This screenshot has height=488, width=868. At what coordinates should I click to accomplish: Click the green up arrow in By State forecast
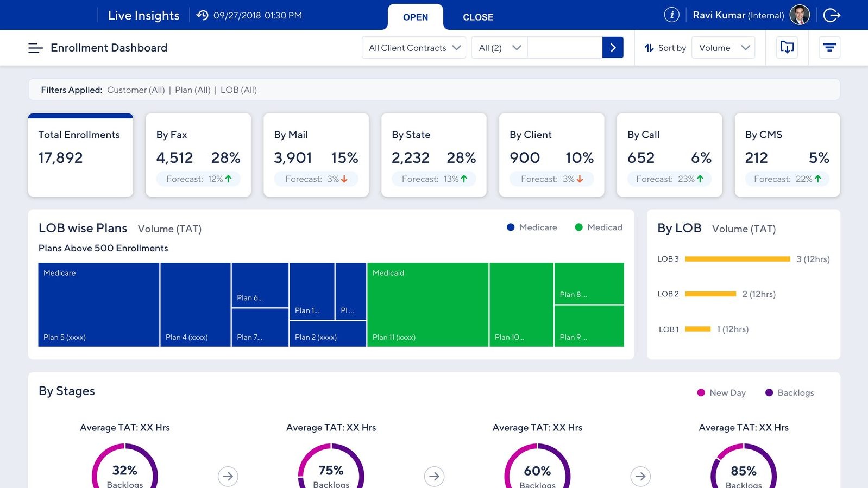tap(464, 179)
